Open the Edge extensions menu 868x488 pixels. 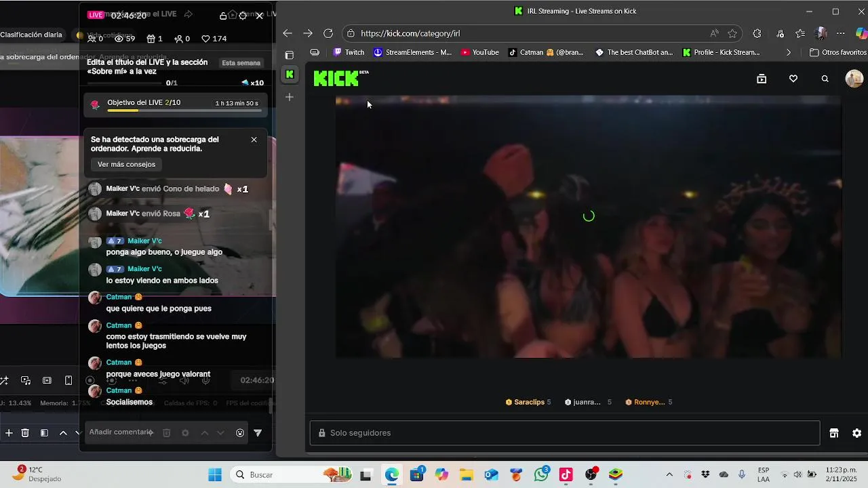click(x=757, y=33)
